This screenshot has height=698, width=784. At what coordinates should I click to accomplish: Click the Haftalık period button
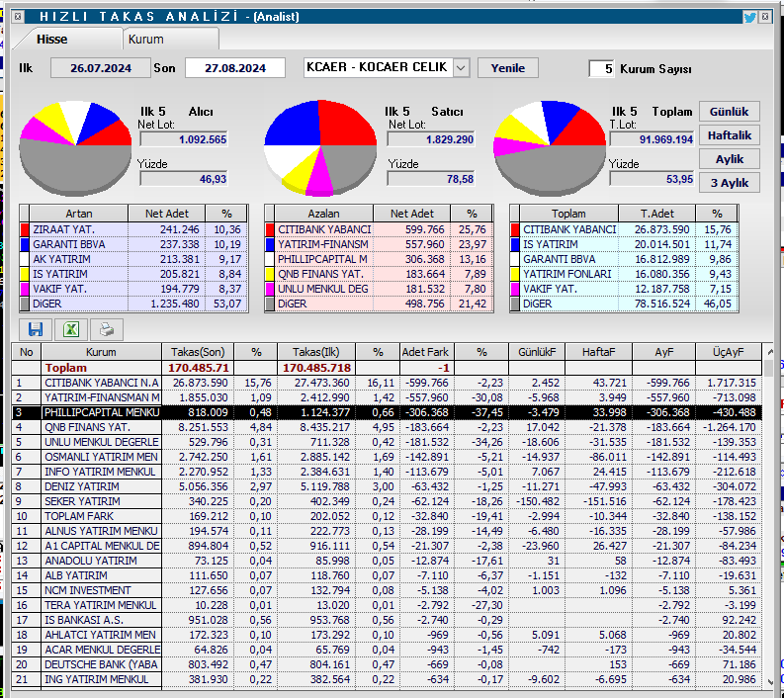pyautogui.click(x=729, y=135)
